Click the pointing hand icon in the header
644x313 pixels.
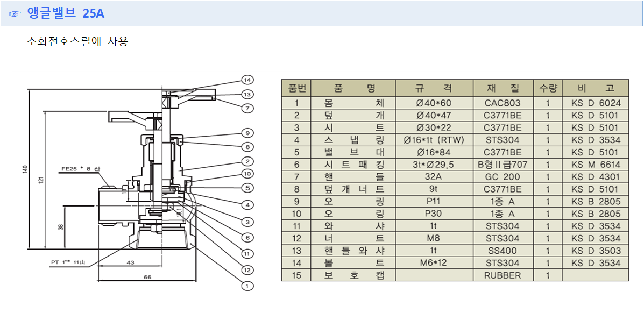click(15, 14)
